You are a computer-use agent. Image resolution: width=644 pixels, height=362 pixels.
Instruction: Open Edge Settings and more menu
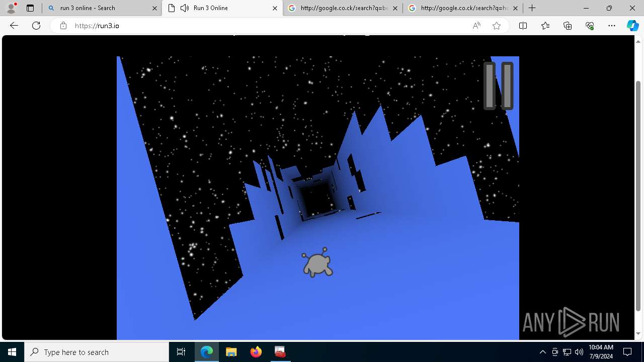point(612,26)
